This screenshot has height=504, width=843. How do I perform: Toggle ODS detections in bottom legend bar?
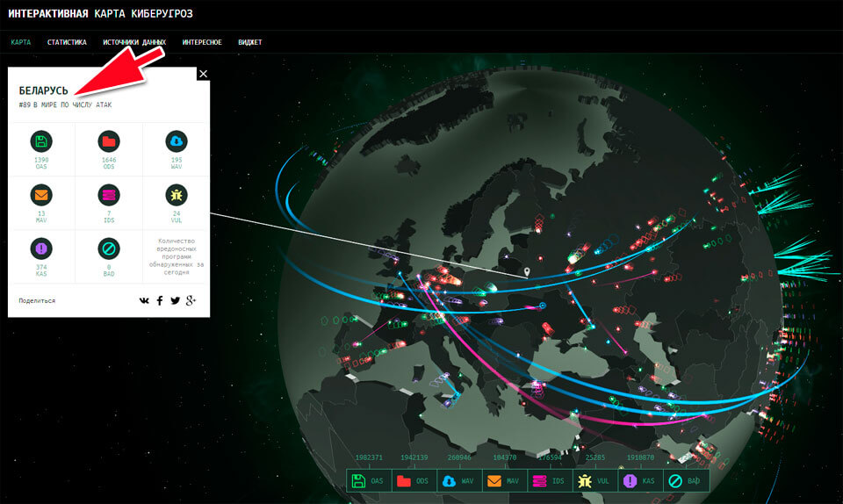(x=414, y=481)
